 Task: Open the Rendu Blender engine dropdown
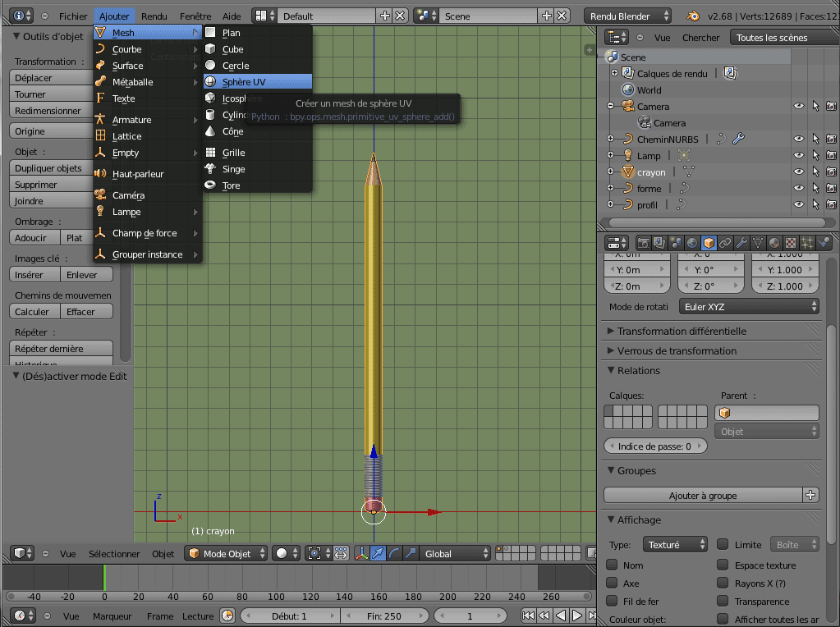pyautogui.click(x=627, y=16)
